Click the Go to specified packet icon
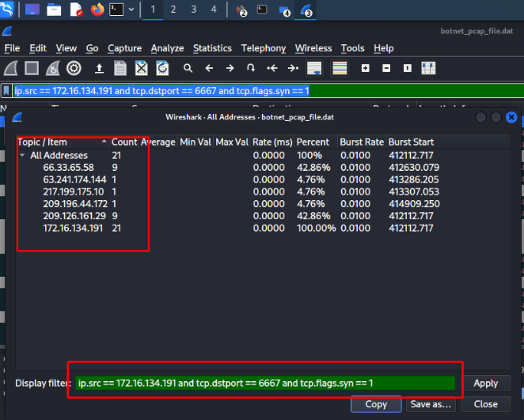Screen dimensions: 524x420 tap(251, 69)
